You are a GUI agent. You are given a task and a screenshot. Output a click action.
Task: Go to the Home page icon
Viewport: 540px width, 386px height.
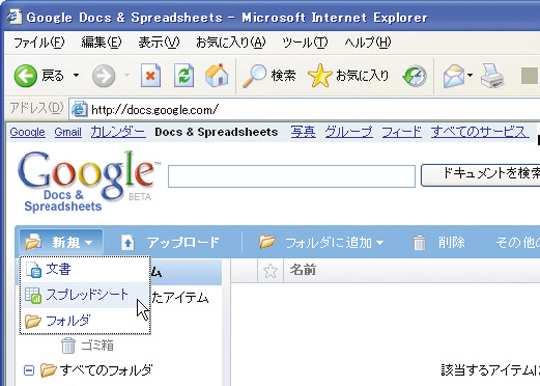[216, 75]
